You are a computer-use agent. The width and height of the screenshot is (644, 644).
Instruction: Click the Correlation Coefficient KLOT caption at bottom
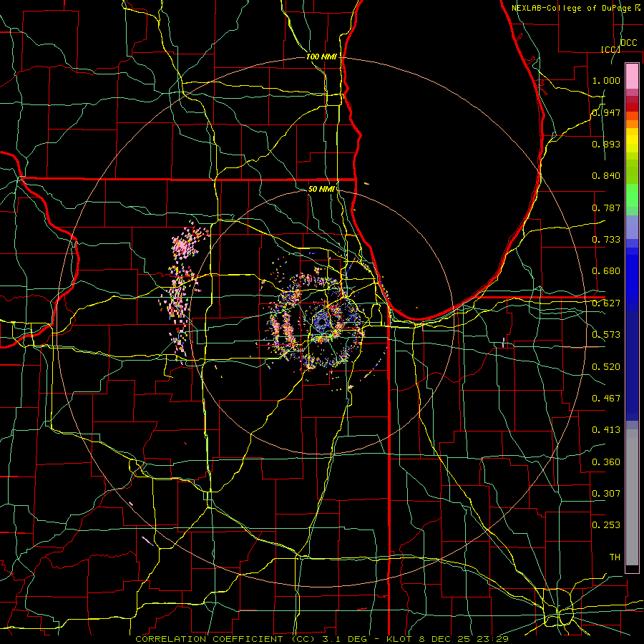(322, 639)
